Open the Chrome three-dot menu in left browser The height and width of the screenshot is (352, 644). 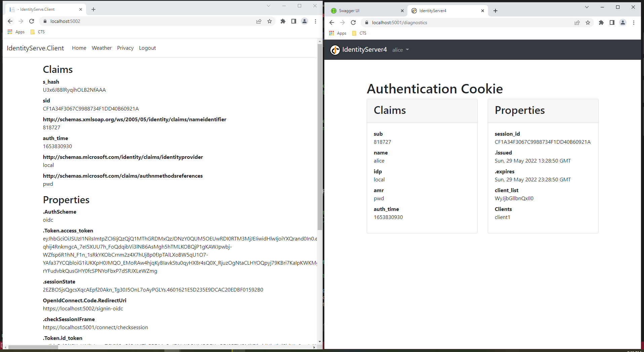(315, 21)
